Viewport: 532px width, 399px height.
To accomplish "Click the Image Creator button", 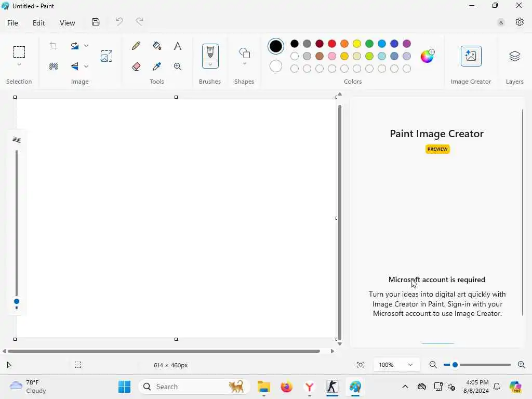I will point(471,56).
